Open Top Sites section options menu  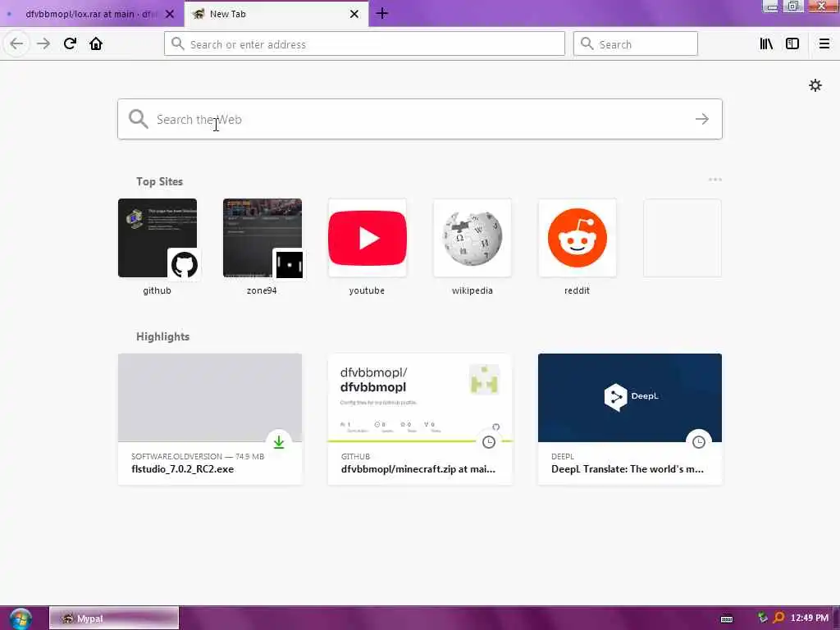tap(715, 180)
